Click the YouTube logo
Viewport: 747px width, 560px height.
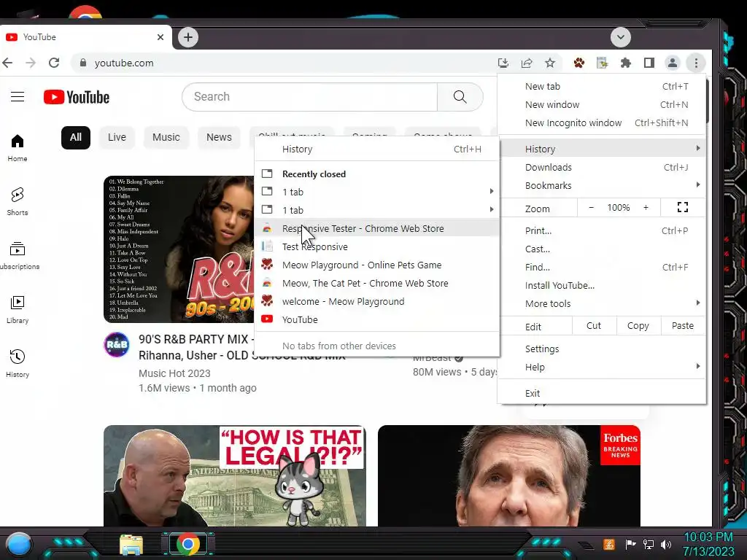point(76,97)
